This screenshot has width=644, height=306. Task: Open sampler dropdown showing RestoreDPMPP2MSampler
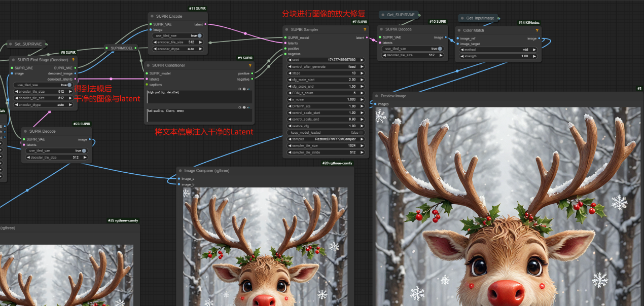coord(325,139)
